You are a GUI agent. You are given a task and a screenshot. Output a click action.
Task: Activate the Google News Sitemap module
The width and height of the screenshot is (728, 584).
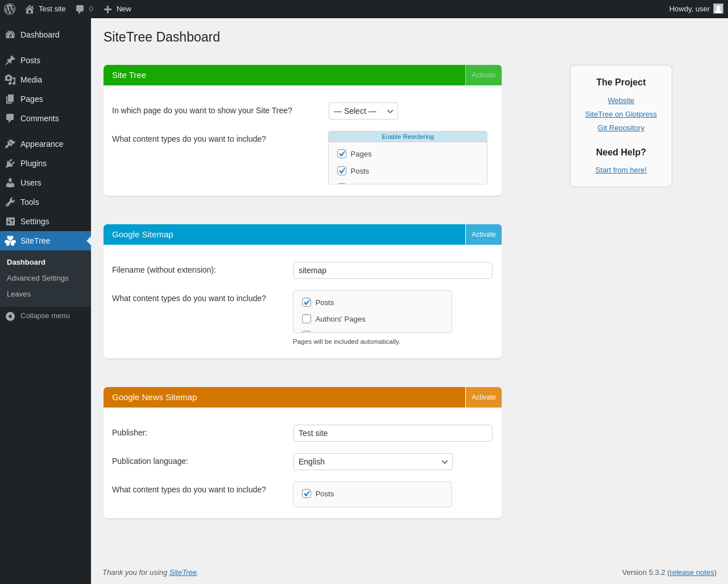pyautogui.click(x=483, y=397)
